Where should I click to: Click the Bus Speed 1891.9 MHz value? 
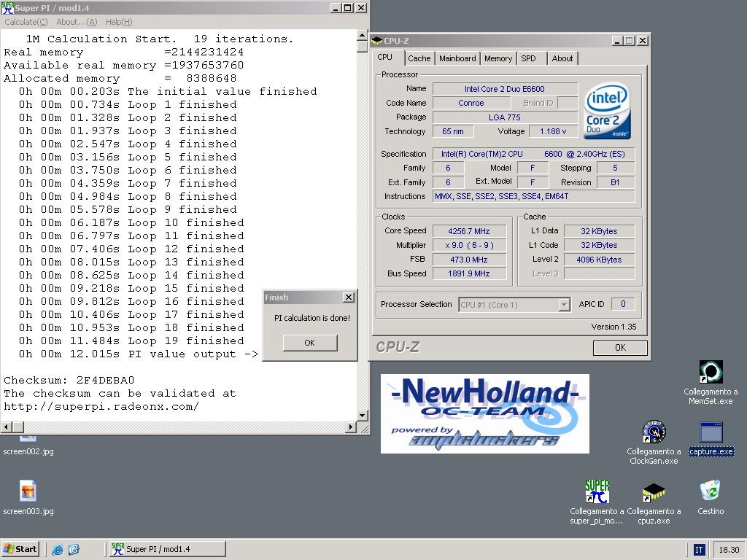469,273
